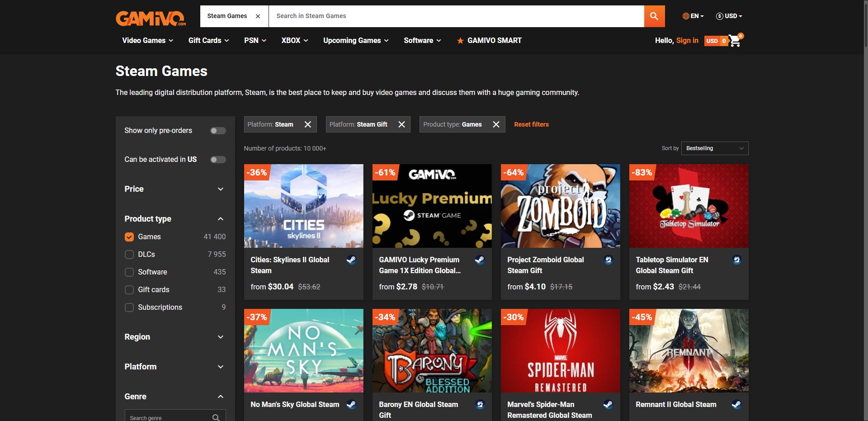Open Project Zomboid Global Steam Gift title

click(x=546, y=265)
